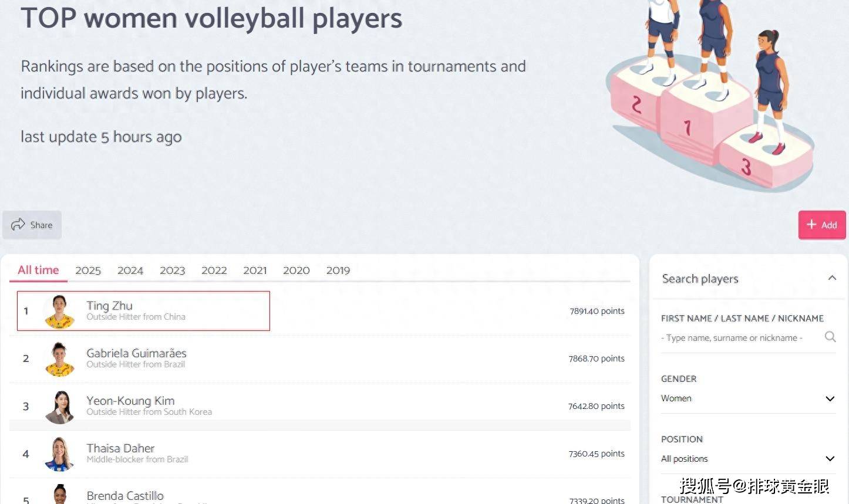The image size is (849, 504).
Task: Click the Share button
Action: 32,225
